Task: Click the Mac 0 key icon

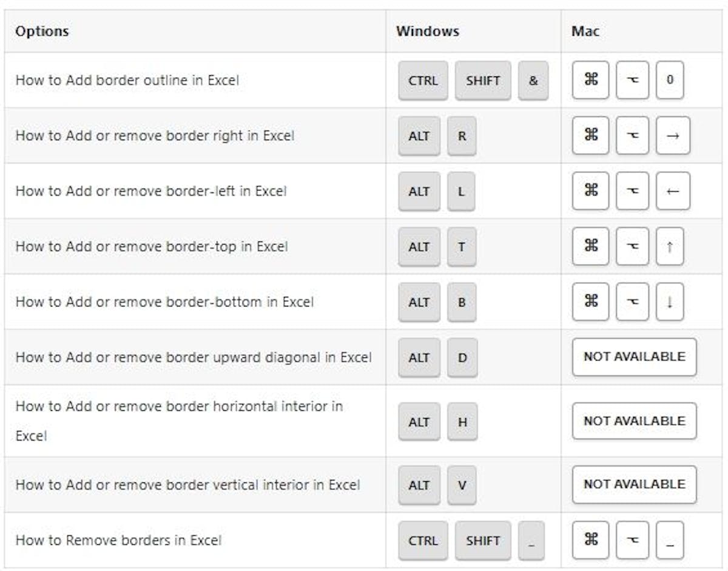Action: 670,80
